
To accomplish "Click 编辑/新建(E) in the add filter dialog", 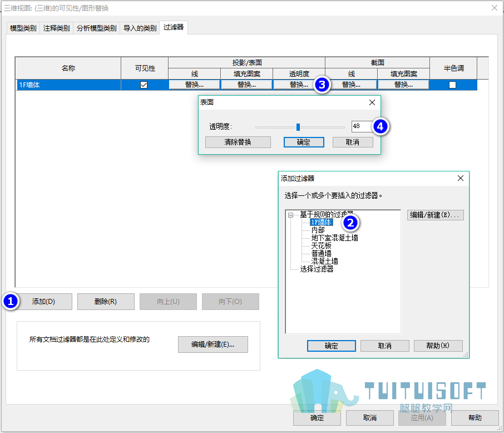I will coord(435,215).
